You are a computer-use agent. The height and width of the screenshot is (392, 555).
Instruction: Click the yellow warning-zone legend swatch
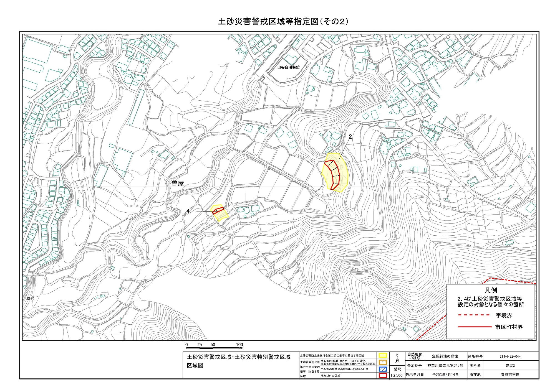tap(383, 355)
